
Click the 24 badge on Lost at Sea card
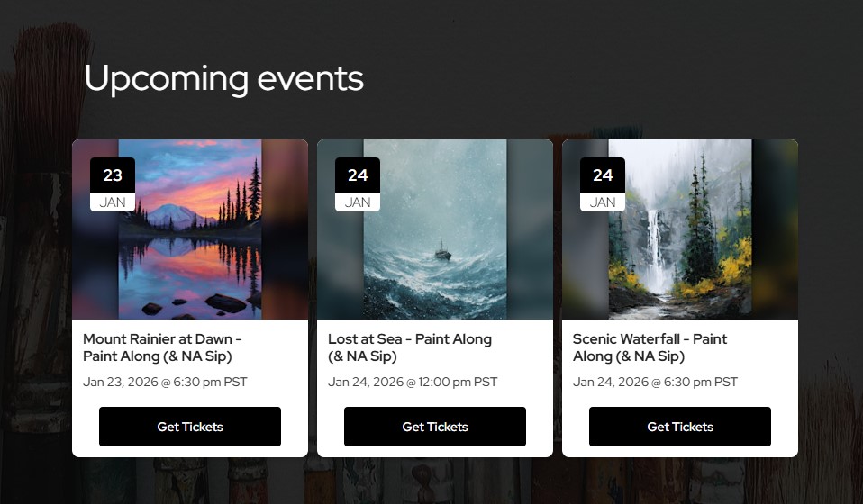(x=358, y=175)
